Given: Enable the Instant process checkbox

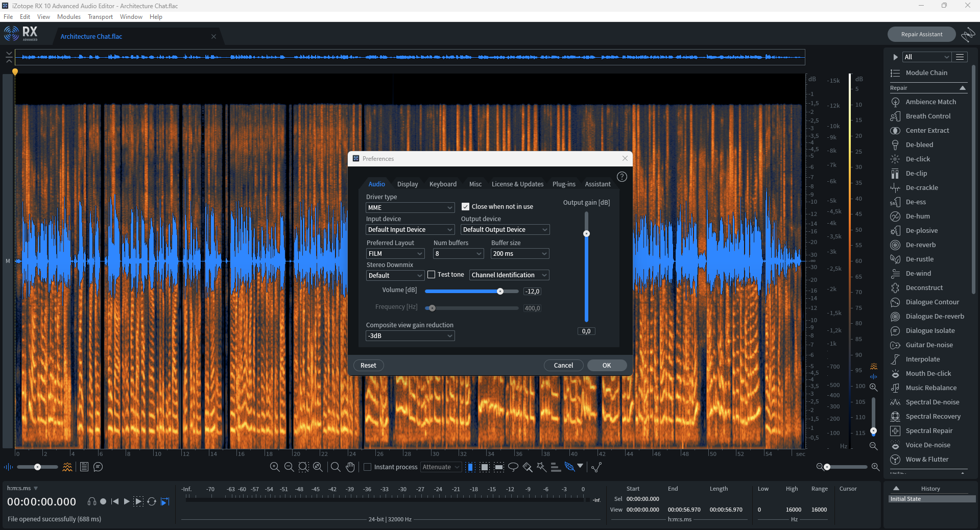Looking at the screenshot, I should (367, 467).
